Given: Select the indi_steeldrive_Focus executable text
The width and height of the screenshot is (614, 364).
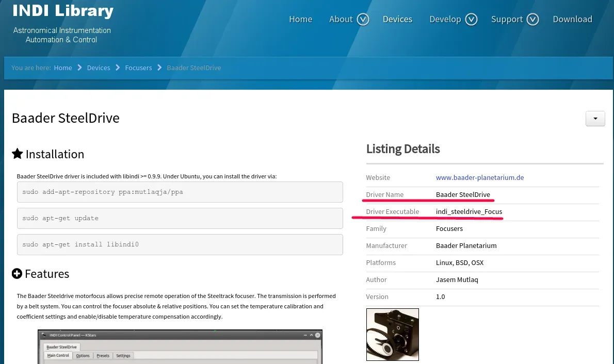Looking at the screenshot, I should coord(468,211).
